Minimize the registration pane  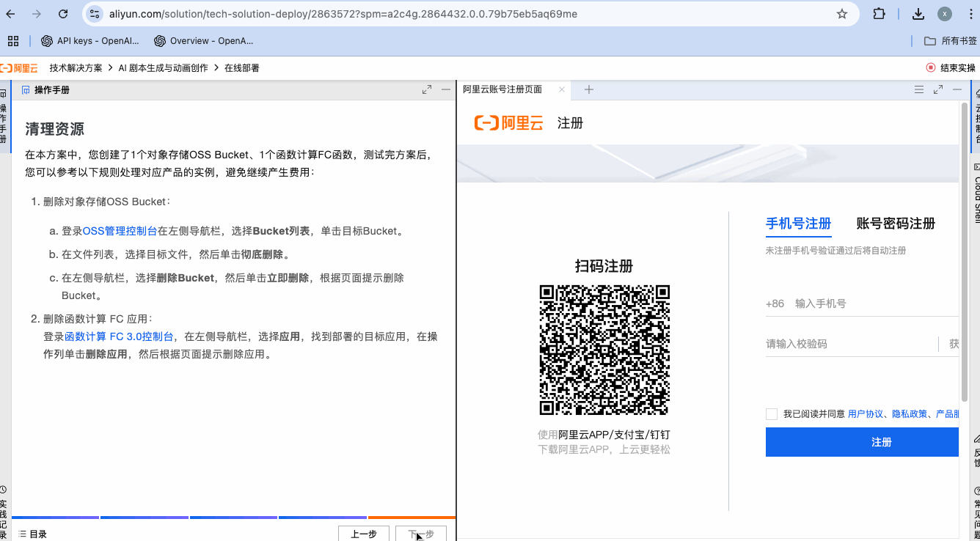tap(957, 89)
